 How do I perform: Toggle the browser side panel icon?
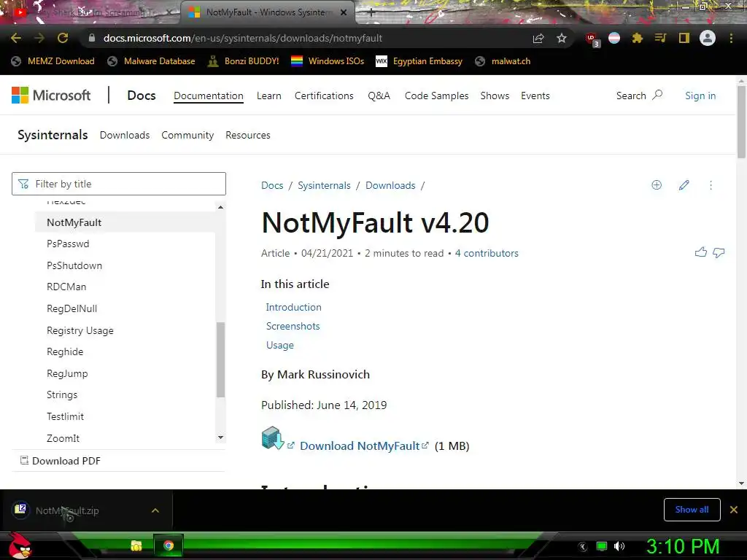[684, 38]
